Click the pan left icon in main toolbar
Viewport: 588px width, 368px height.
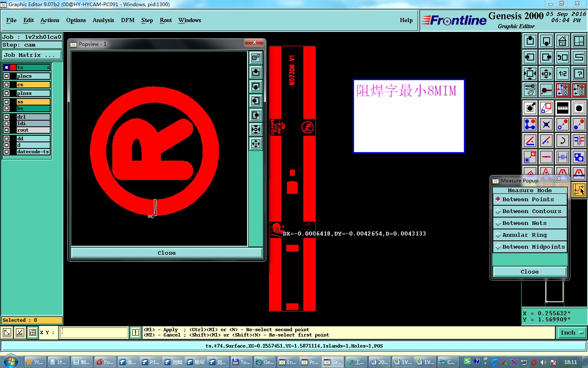point(530,57)
